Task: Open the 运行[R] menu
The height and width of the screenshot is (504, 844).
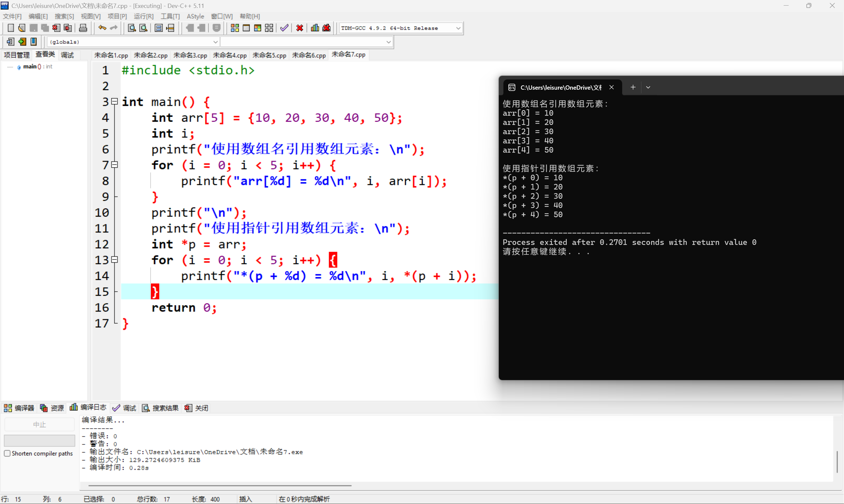Action: (143, 16)
